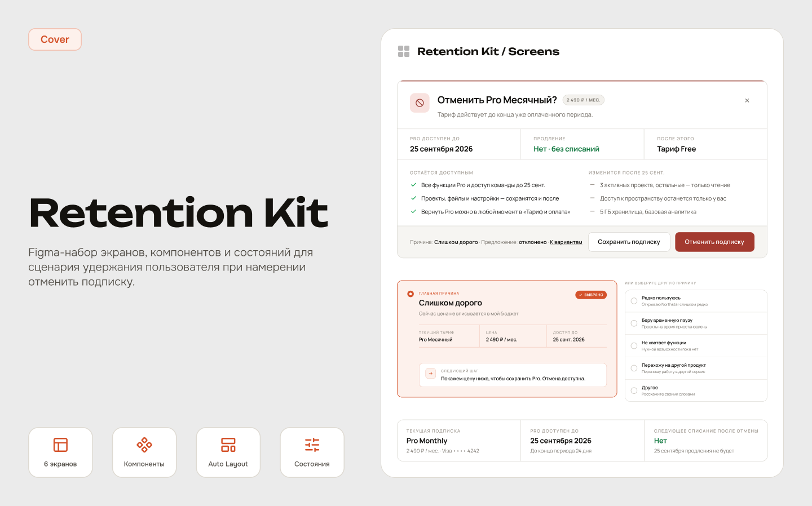Screen dimensions: 812x506
Task: Click the Retention Kit main title
Action: click(178, 213)
